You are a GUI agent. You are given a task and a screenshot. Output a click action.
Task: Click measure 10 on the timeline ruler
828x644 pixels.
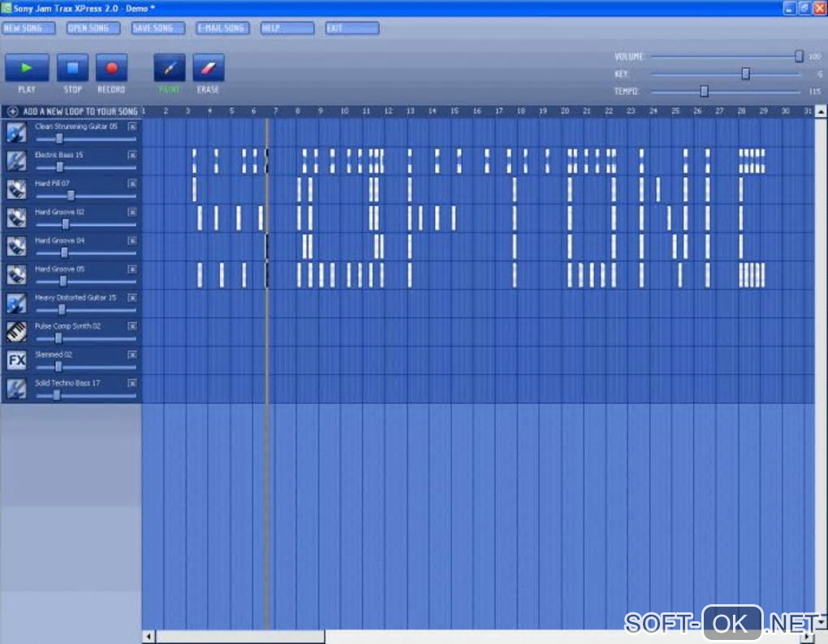tap(344, 111)
